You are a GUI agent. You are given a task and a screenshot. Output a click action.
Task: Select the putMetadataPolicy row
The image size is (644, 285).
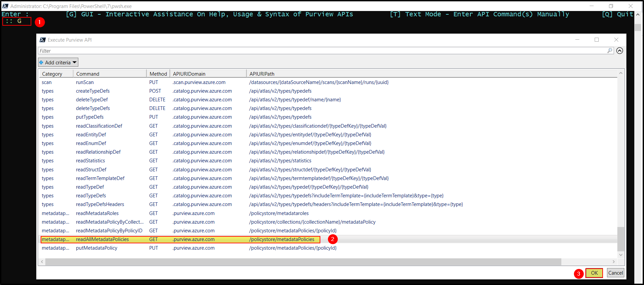click(328, 248)
